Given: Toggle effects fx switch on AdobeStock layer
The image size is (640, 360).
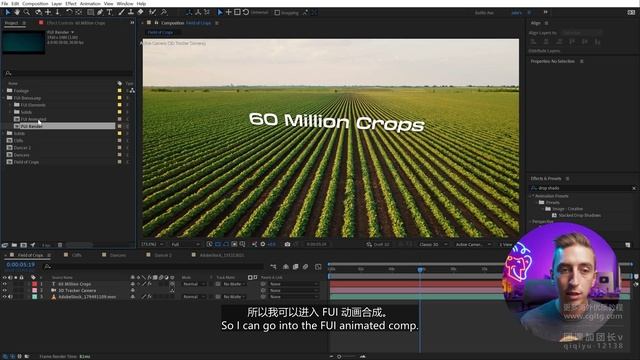Looking at the screenshot, I should coord(149,297).
